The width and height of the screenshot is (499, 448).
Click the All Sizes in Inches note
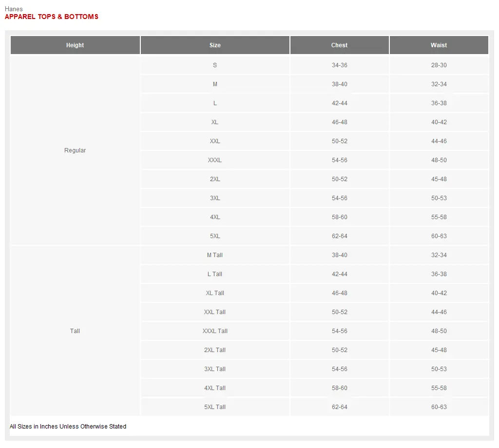(x=68, y=427)
